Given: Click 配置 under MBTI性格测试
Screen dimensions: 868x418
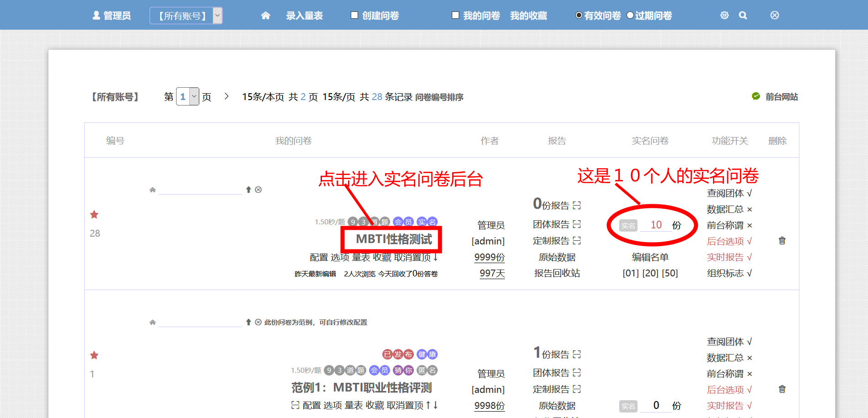Looking at the screenshot, I should (x=319, y=257).
